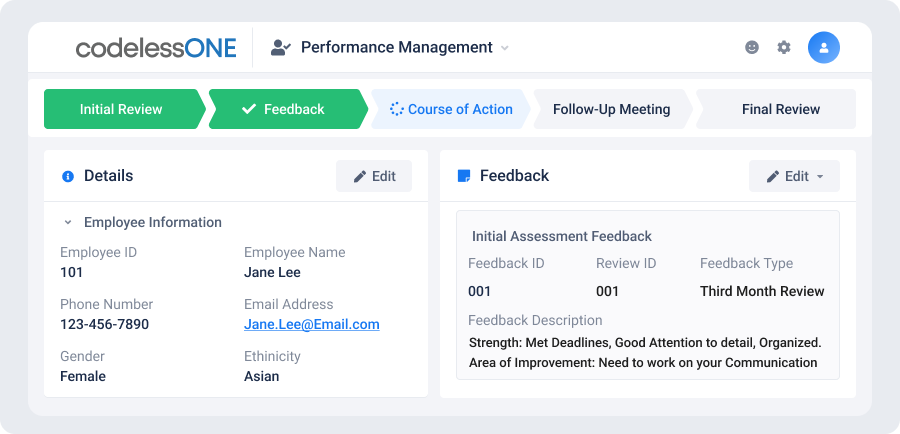Image resolution: width=900 pixels, height=434 pixels.
Task: Click the Feedback stage checkmark icon
Action: coord(249,109)
